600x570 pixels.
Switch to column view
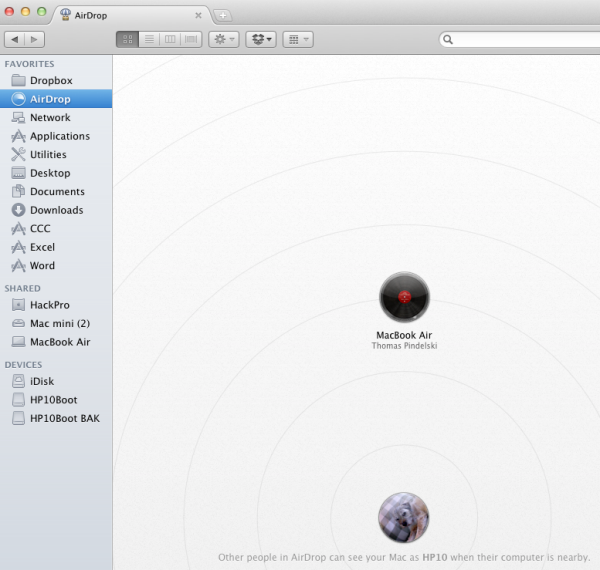[170, 39]
